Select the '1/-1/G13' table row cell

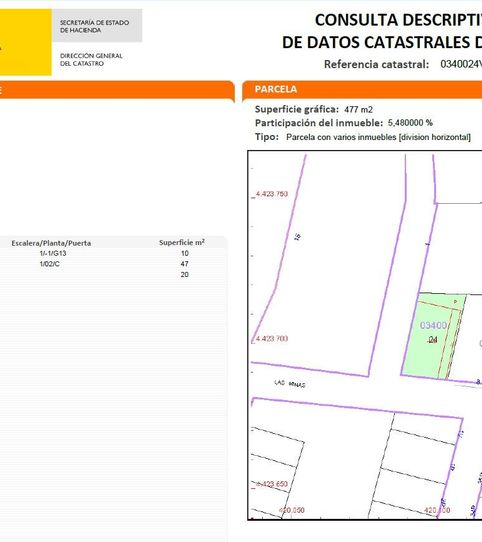[53, 253]
